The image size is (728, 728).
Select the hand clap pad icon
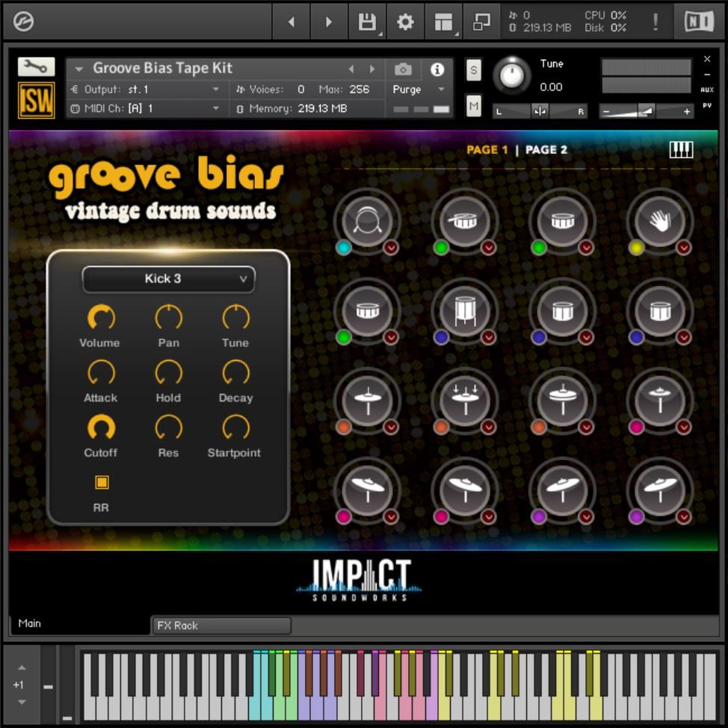pyautogui.click(x=660, y=221)
